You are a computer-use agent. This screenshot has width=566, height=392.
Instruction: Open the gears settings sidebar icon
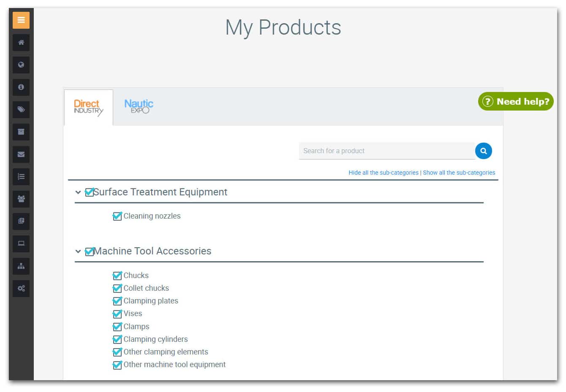(21, 289)
